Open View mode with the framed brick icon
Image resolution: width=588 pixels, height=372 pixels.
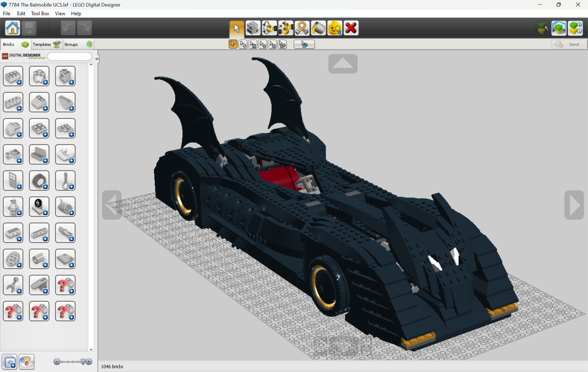(x=559, y=28)
